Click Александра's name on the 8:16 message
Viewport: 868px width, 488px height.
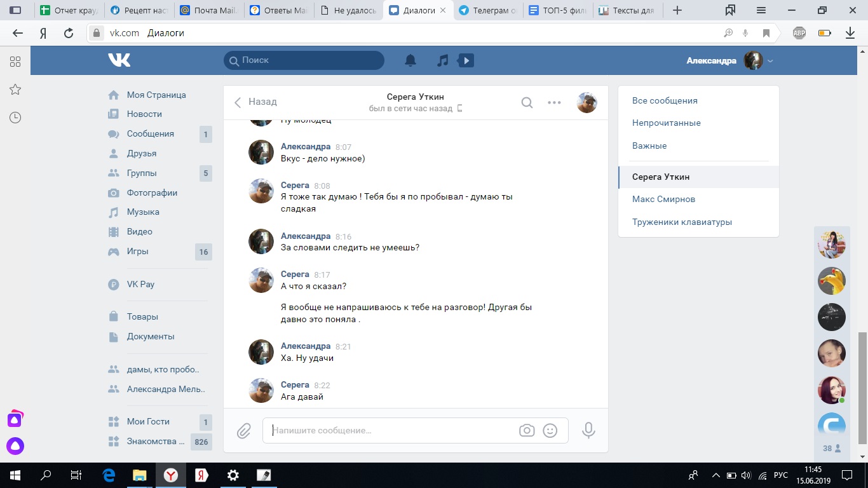click(306, 236)
